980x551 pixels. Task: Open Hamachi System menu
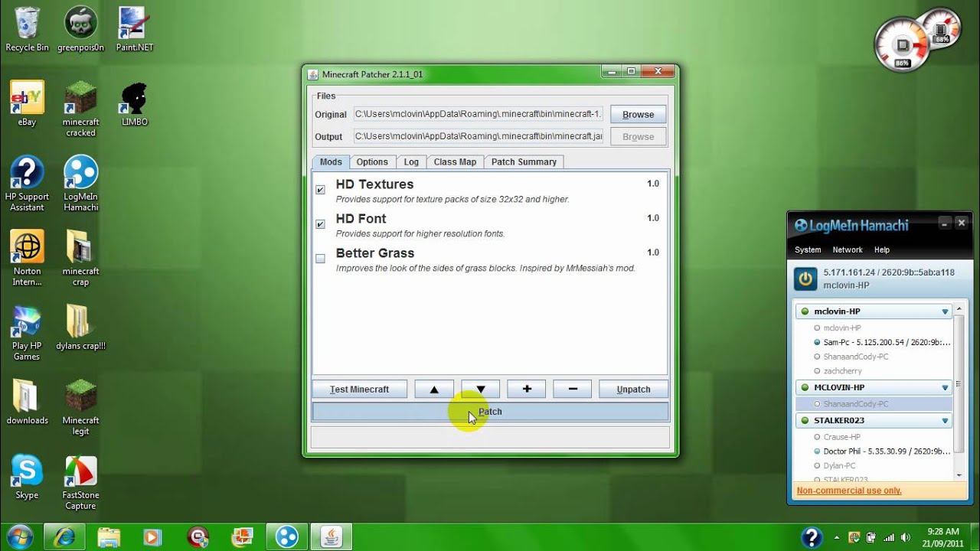pos(808,249)
